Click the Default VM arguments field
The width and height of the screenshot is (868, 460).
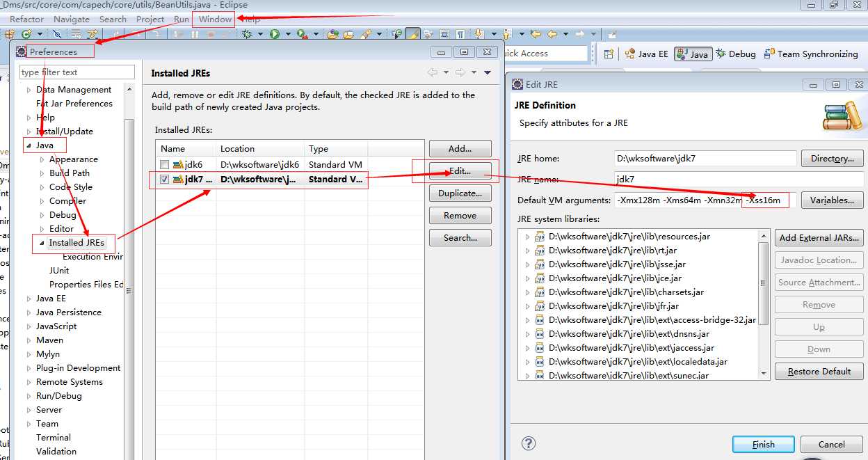point(705,200)
